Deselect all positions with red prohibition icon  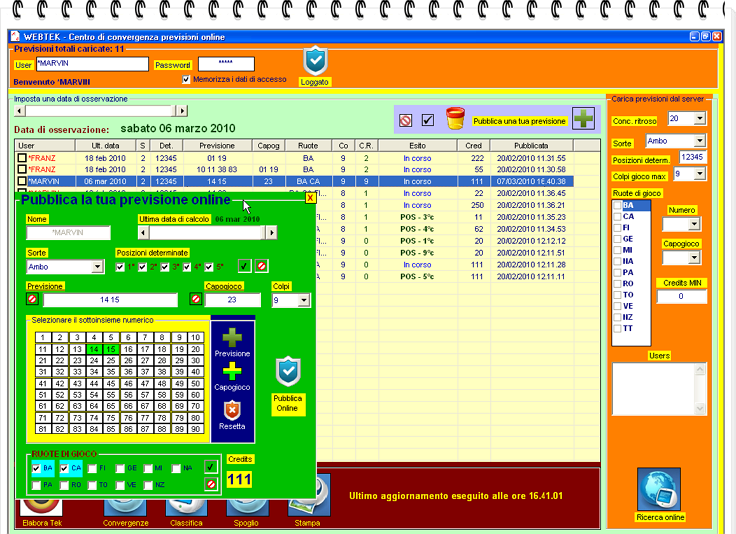click(261, 266)
